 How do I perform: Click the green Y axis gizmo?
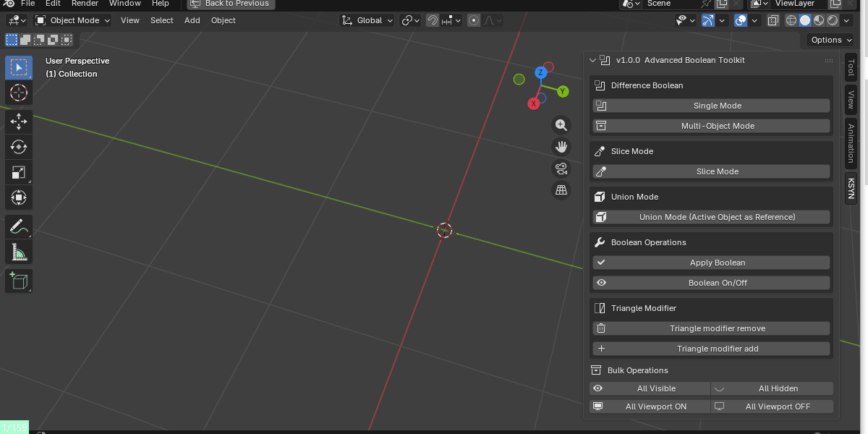click(x=563, y=91)
